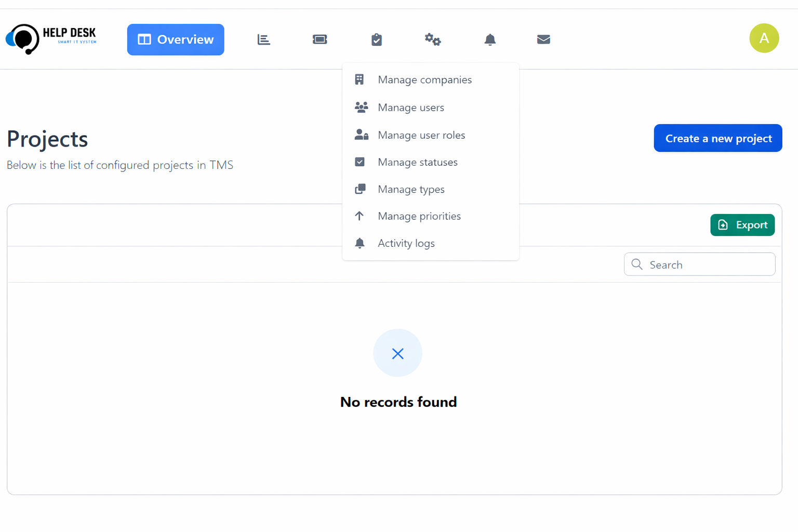Image resolution: width=798 pixels, height=532 pixels.
Task: Click the tickets icon in navbar
Action: [320, 39]
